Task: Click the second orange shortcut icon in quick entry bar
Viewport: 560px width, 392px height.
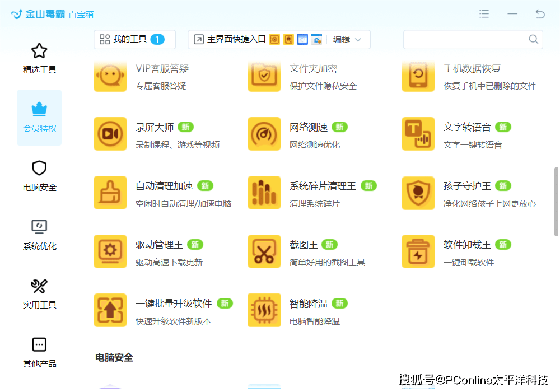Action: [x=288, y=39]
